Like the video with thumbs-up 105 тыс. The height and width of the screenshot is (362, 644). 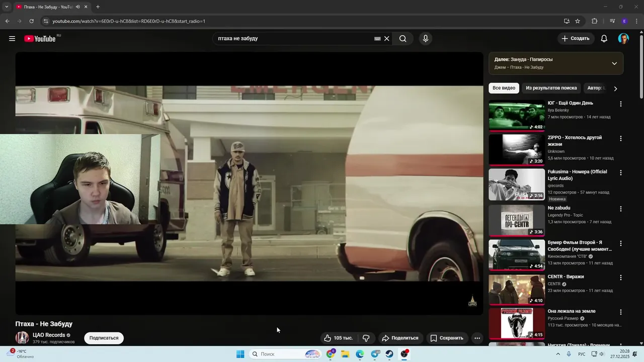click(x=338, y=338)
